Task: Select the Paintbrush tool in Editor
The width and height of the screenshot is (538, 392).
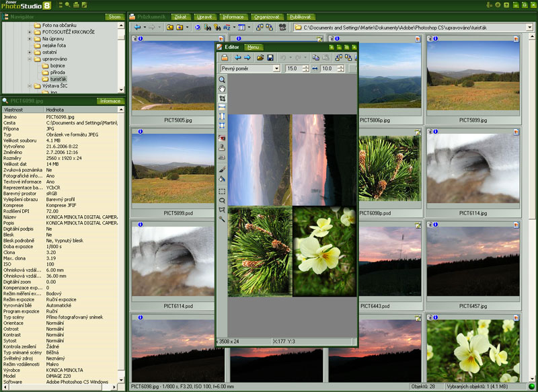Action: point(222,169)
